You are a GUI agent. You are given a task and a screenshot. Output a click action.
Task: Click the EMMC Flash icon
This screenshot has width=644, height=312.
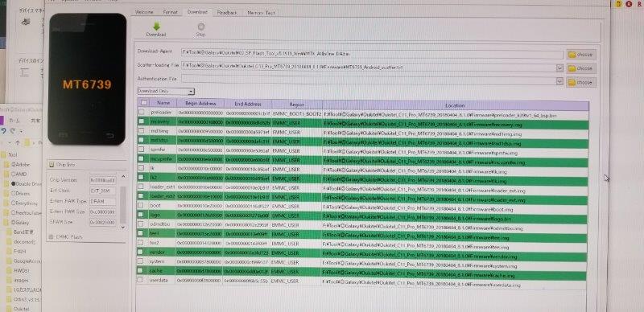[x=52, y=237]
